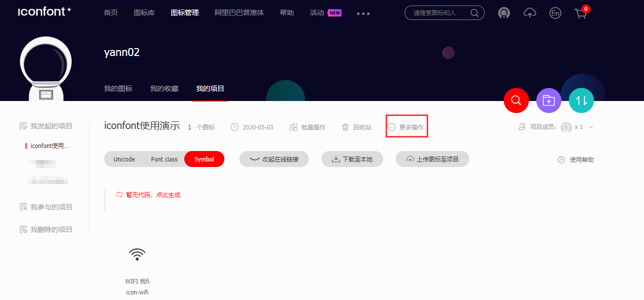The image size is (644, 300).
Task: Switch to the 我的项目 tab
Action: coord(210,88)
